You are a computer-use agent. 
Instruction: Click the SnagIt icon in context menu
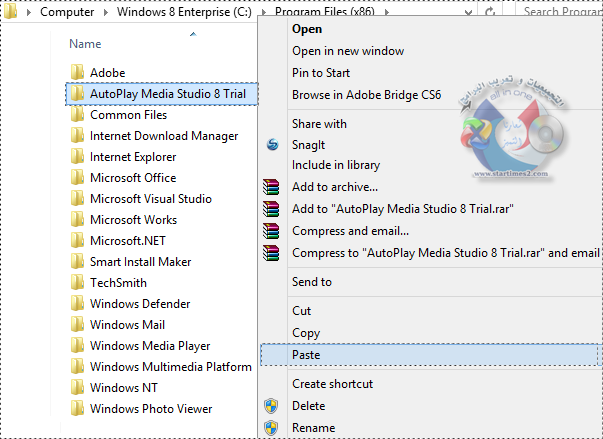pos(272,145)
